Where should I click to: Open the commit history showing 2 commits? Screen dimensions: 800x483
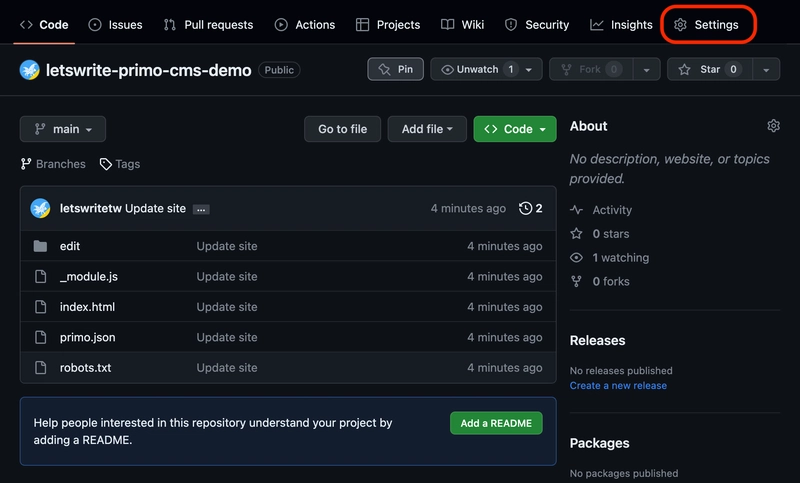click(531, 208)
